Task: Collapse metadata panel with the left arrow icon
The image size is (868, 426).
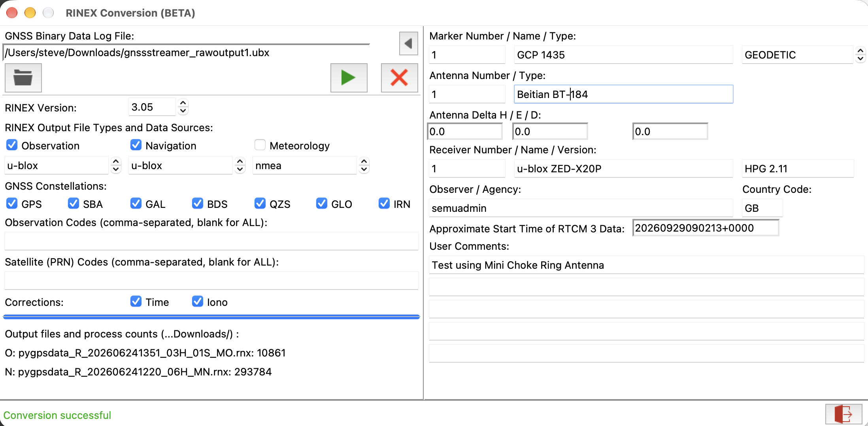Action: 408,43
